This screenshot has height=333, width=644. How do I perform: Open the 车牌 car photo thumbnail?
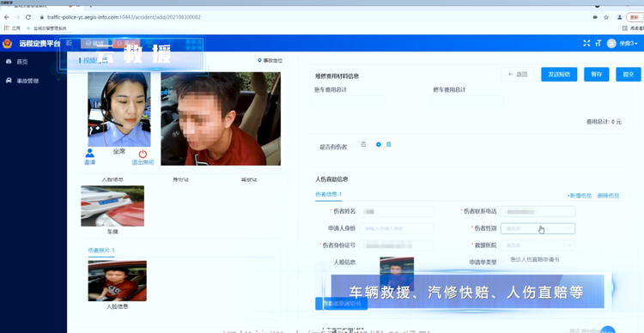(x=112, y=206)
